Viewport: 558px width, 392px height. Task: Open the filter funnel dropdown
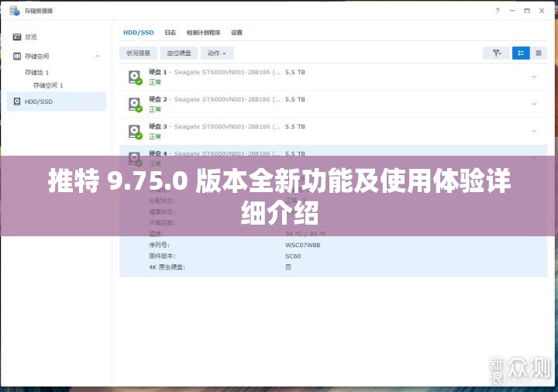point(497,53)
